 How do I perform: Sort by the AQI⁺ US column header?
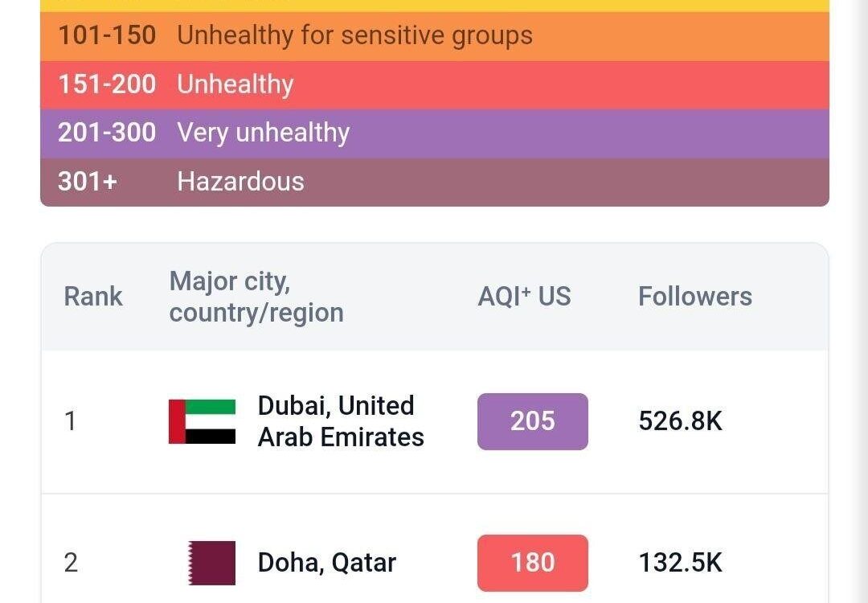tap(524, 296)
